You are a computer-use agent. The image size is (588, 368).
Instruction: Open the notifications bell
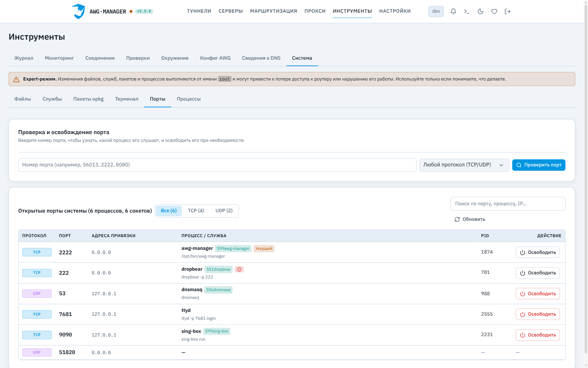(x=453, y=11)
